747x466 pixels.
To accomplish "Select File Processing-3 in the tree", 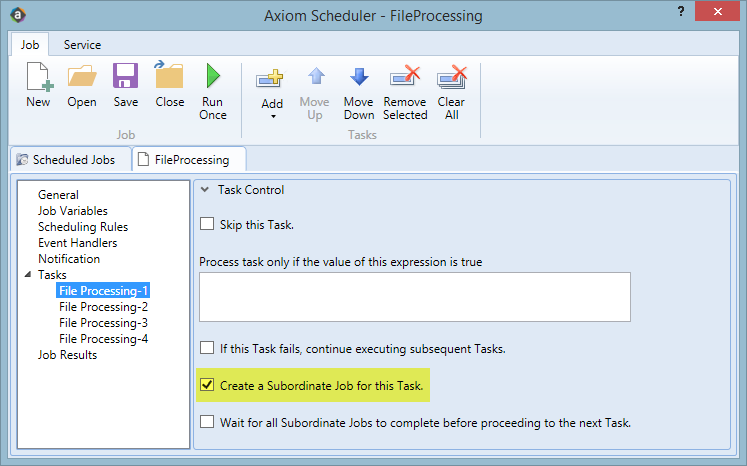I will (103, 323).
